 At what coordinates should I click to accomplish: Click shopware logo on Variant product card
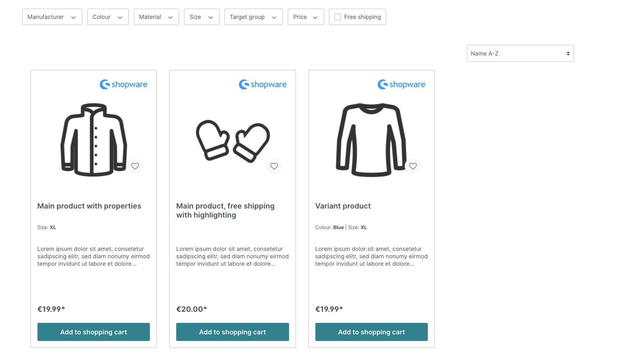coord(401,84)
